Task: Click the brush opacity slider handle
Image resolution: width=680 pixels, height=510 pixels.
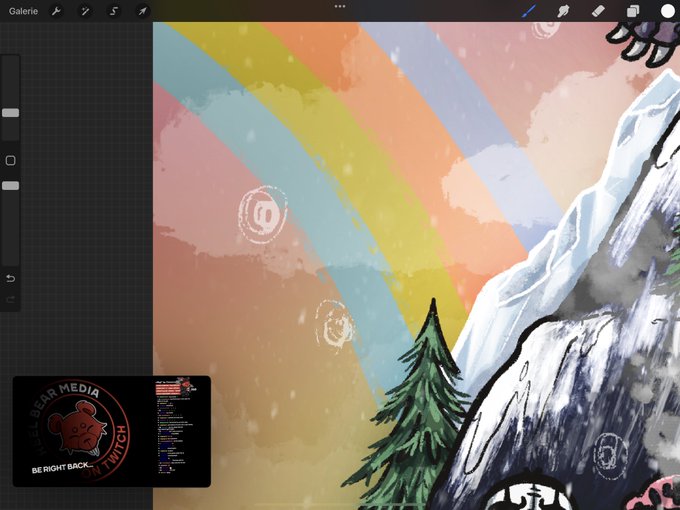Action: (x=10, y=186)
